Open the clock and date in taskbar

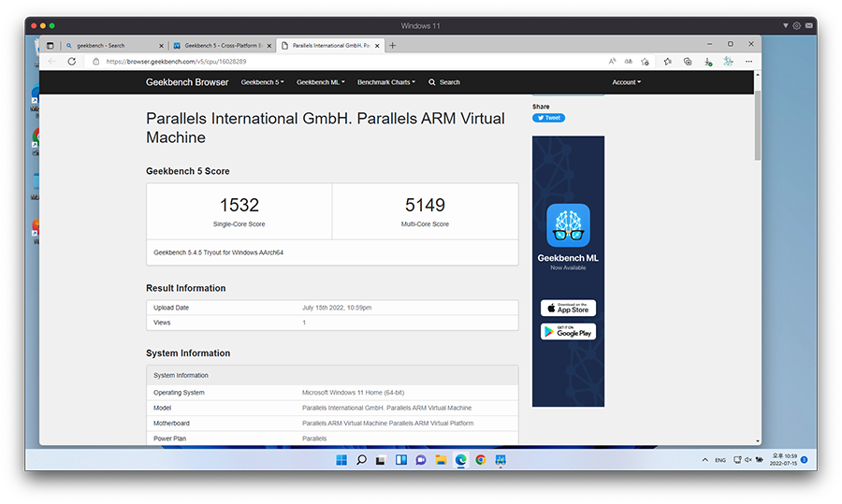tap(783, 460)
